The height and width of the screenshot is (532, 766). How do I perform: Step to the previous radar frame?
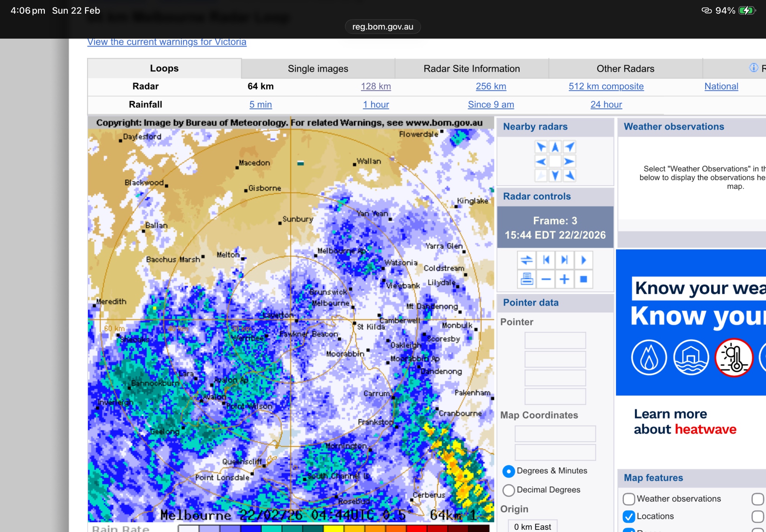pos(546,260)
